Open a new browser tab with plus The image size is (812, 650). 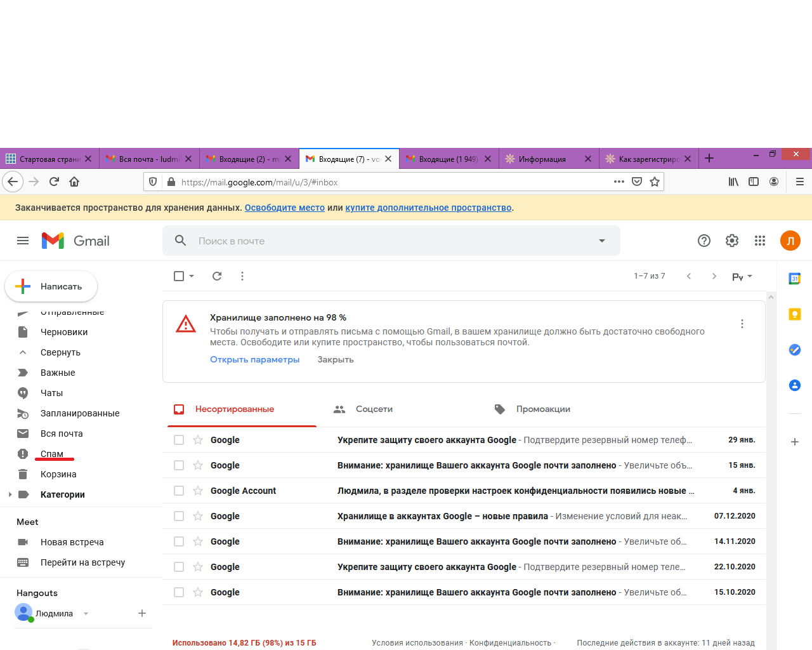pyautogui.click(x=709, y=159)
